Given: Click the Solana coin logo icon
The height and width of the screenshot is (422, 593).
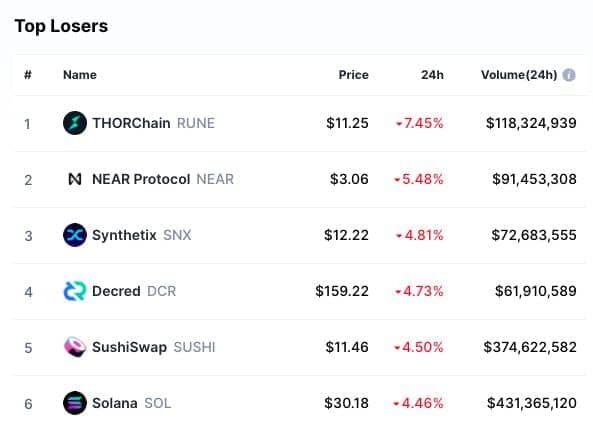Looking at the screenshot, I should coord(75,403).
